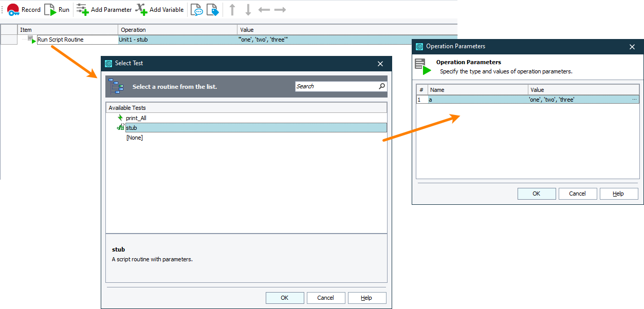The width and height of the screenshot is (644, 309).
Task: Click the Run Script Routine row icon
Action: [x=32, y=40]
